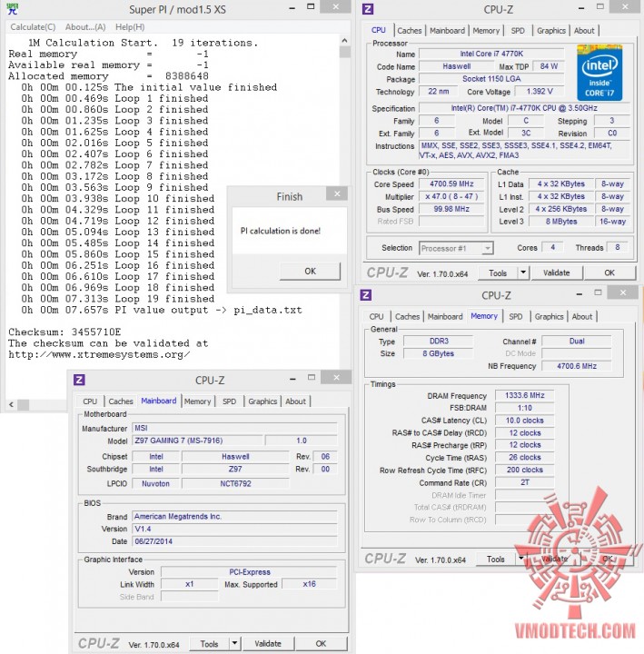644x654 pixels.
Task: Select Mainboard tab in Memory window
Action: coord(445,317)
